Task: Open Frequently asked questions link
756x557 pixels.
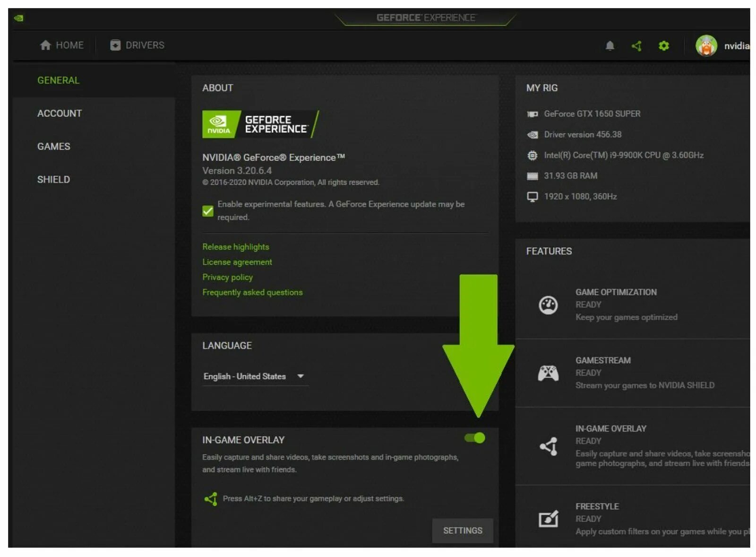Action: click(252, 292)
